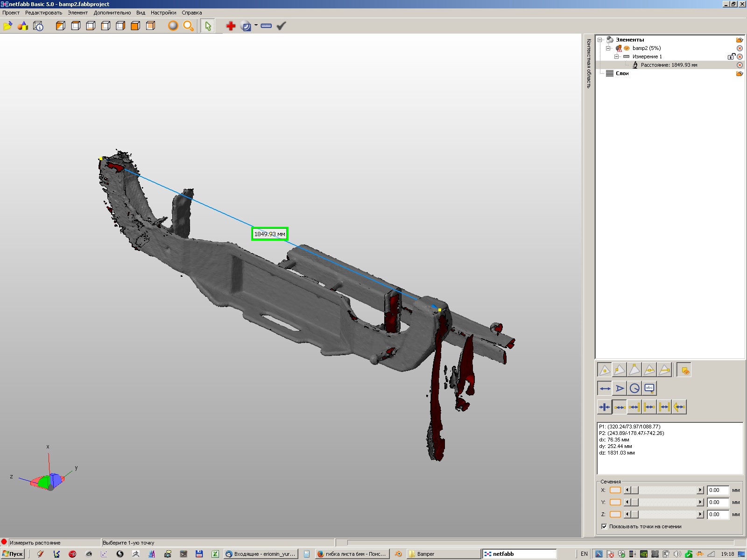Collapse the Измерение 1 tree node
The image size is (747, 560).
617,56
